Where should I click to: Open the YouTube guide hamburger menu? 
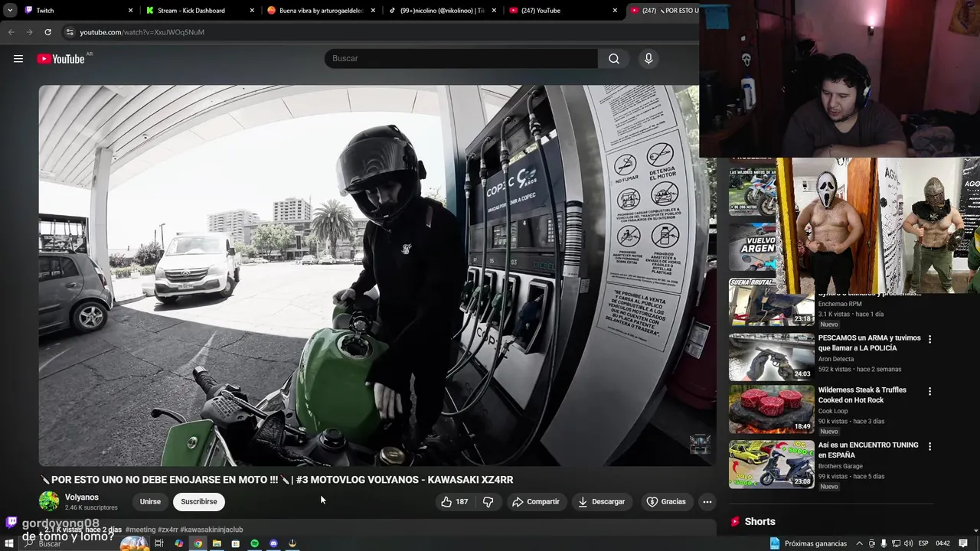click(18, 59)
